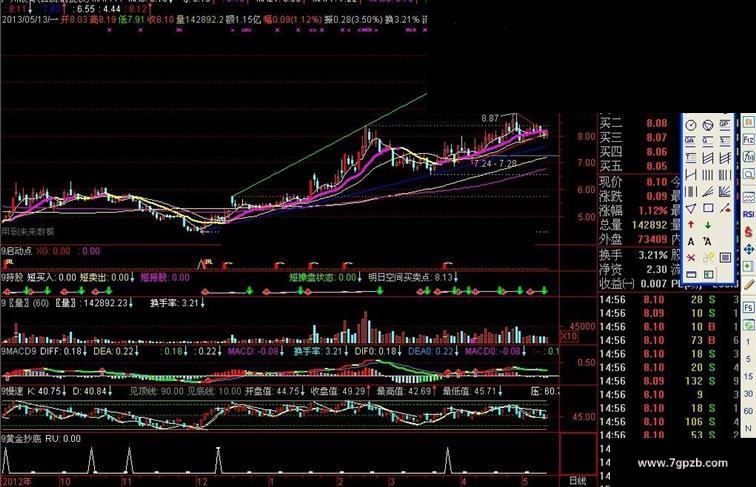Image resolution: width=756 pixels, height=487 pixels.
Task: Click the 买二 price 8.08 row
Action: (633, 123)
